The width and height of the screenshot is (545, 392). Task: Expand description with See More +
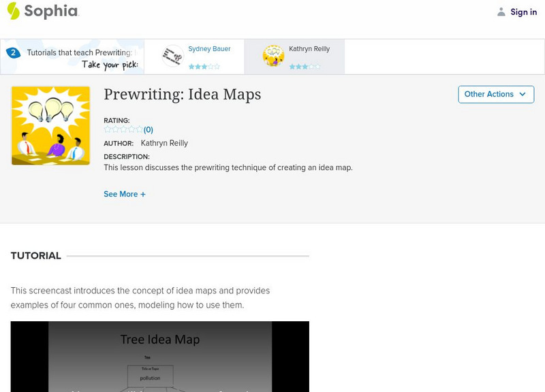coord(125,194)
